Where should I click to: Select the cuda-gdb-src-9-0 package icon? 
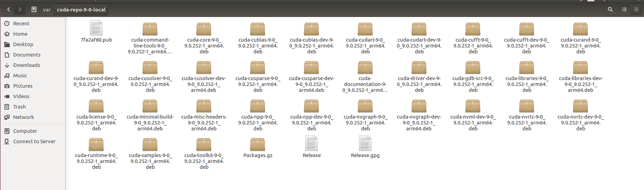473,67
